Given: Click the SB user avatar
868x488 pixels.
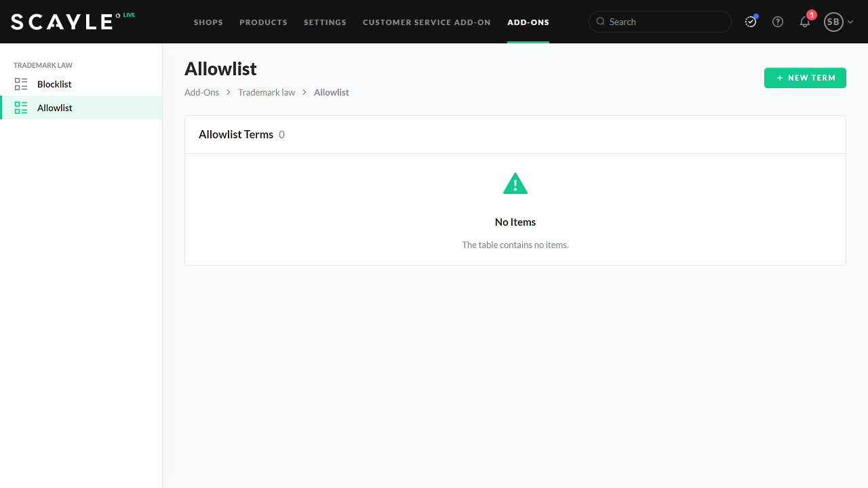Looking at the screenshot, I should 833,22.
